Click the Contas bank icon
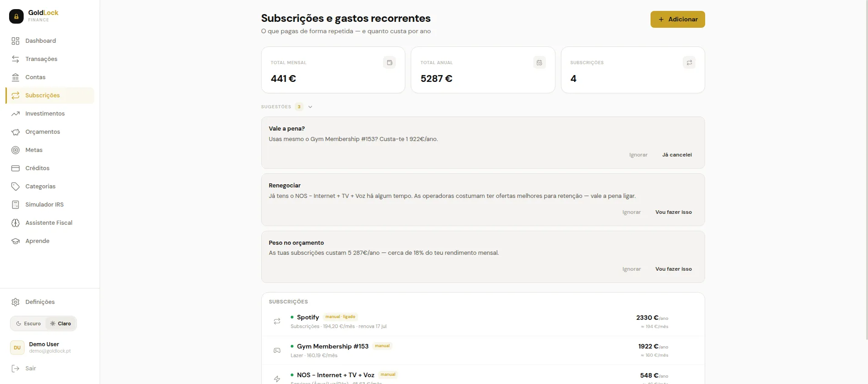This screenshot has width=868, height=384. [15, 77]
